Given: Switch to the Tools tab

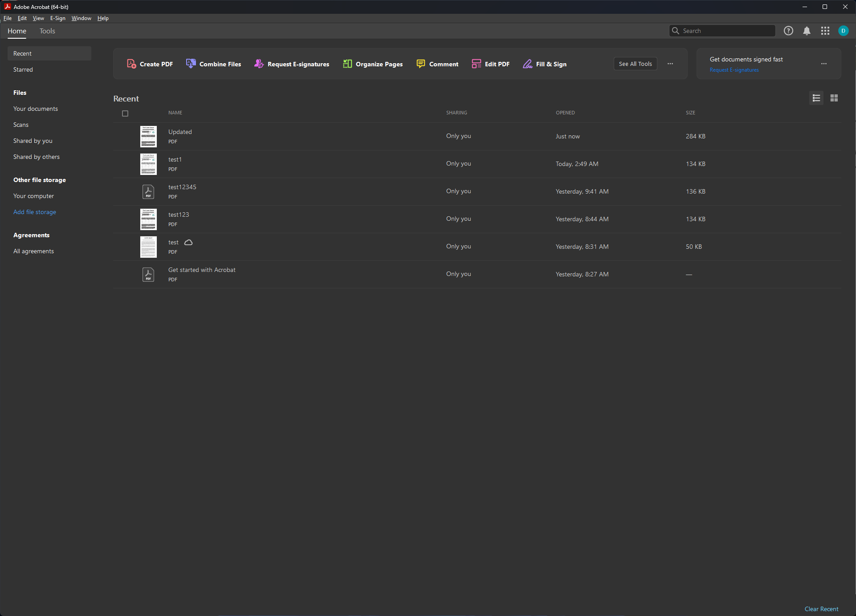Looking at the screenshot, I should coord(47,31).
